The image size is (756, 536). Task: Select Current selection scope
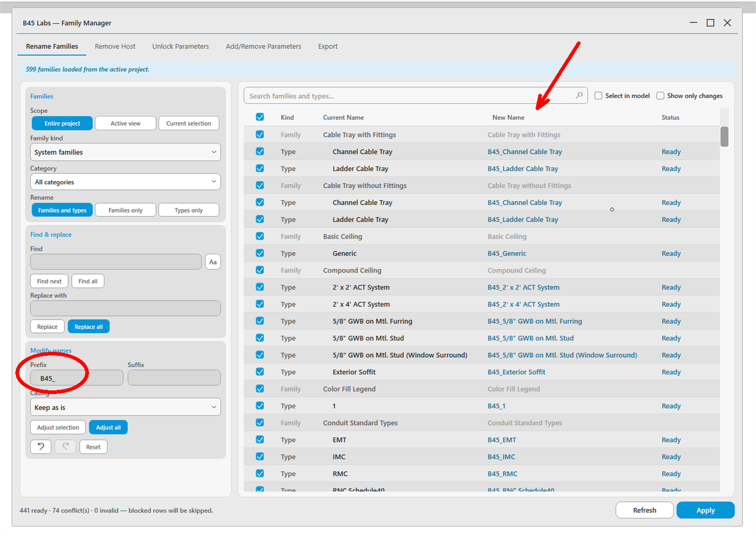tap(188, 124)
